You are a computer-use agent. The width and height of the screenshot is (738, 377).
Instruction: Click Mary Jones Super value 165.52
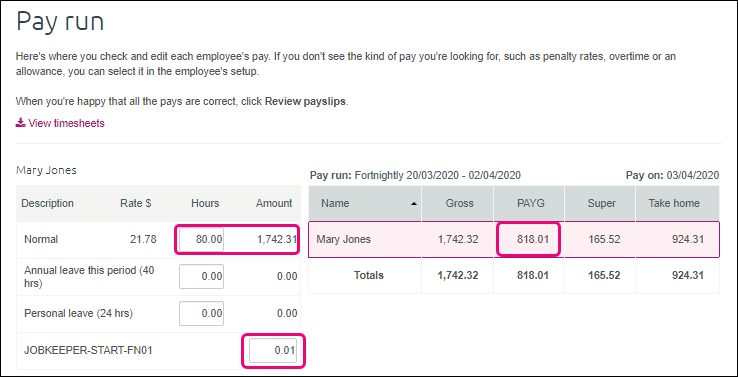pyautogui.click(x=604, y=240)
